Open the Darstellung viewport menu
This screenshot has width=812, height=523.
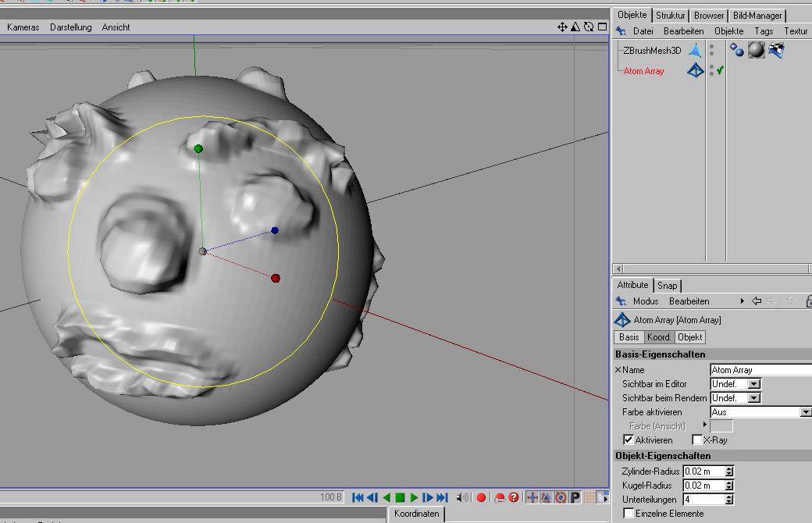click(70, 27)
